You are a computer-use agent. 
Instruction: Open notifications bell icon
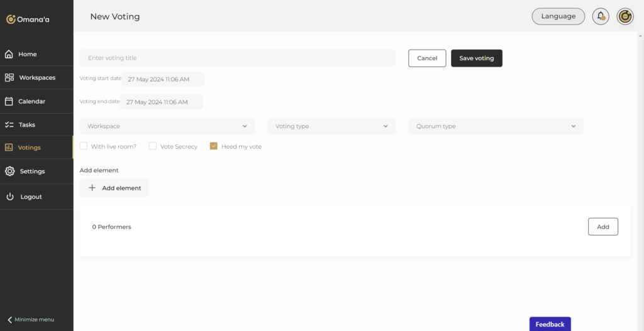click(x=601, y=16)
